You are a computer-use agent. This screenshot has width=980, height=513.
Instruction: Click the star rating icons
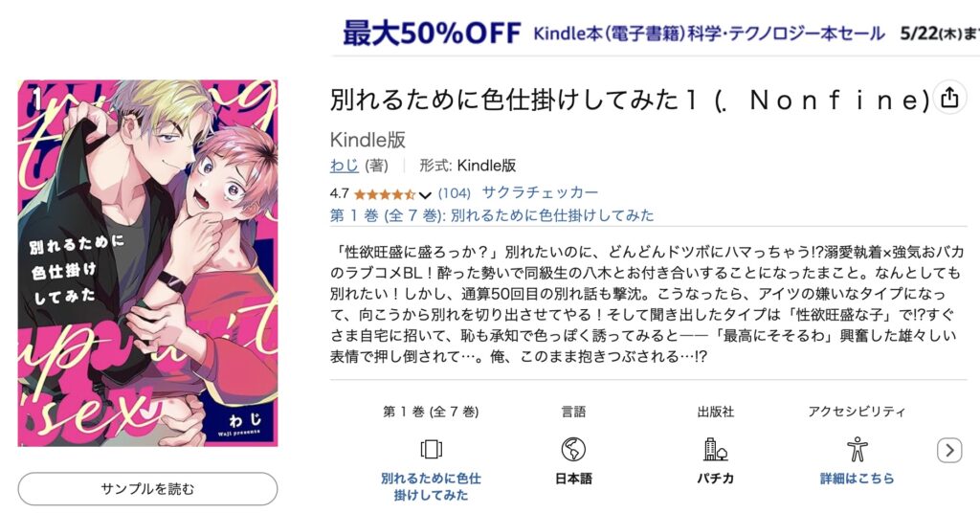[x=385, y=194]
